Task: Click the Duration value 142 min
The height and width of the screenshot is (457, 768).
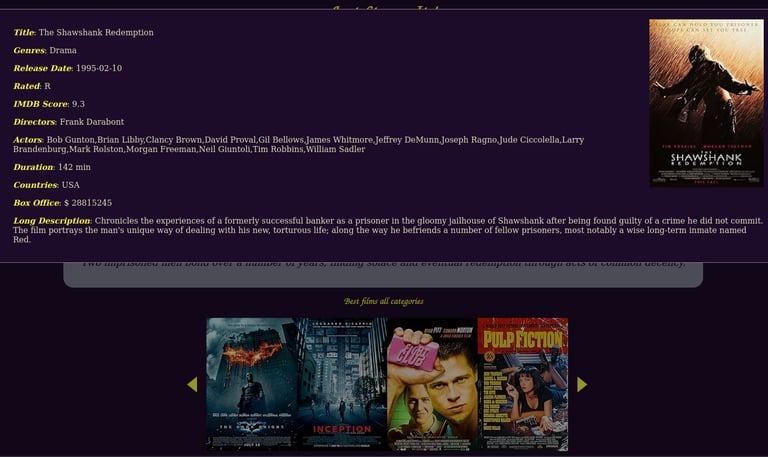Action: tap(74, 167)
